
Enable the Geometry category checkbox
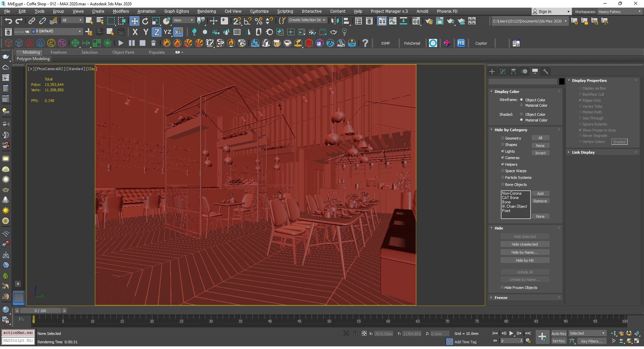coord(503,138)
